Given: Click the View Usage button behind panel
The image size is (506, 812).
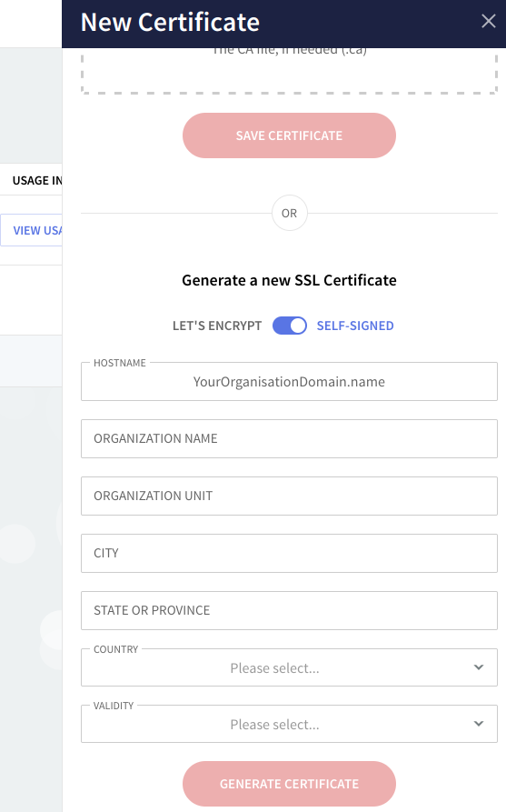Looking at the screenshot, I should [x=31, y=230].
